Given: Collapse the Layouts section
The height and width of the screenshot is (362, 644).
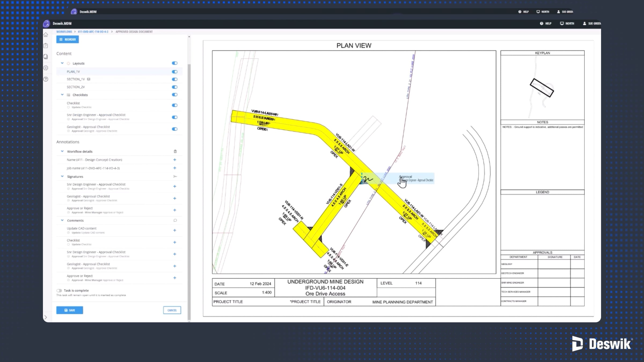Looking at the screenshot, I should click(62, 63).
